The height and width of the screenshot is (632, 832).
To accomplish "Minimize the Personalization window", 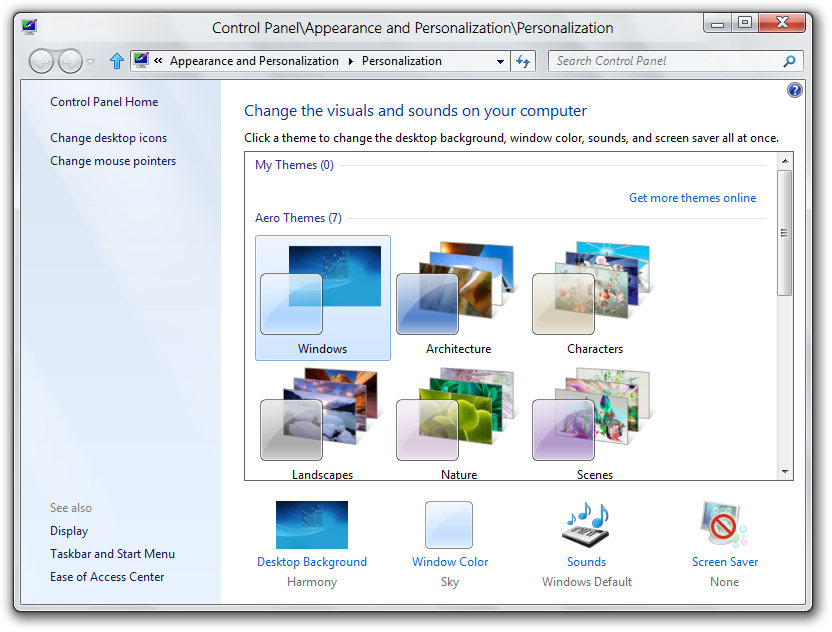I will (x=717, y=23).
